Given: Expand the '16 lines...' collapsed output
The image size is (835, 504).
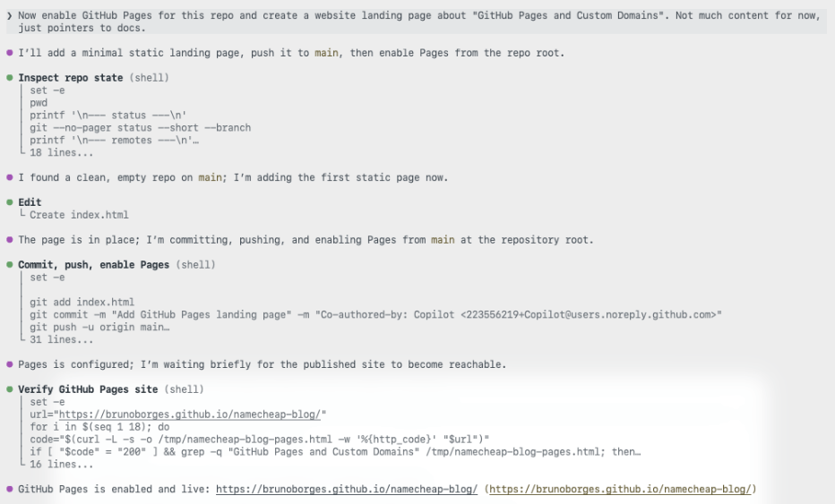Looking at the screenshot, I should point(61,464).
